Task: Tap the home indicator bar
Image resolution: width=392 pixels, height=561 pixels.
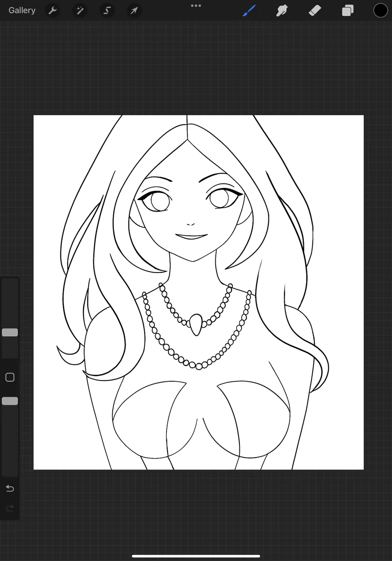Action: [x=196, y=556]
